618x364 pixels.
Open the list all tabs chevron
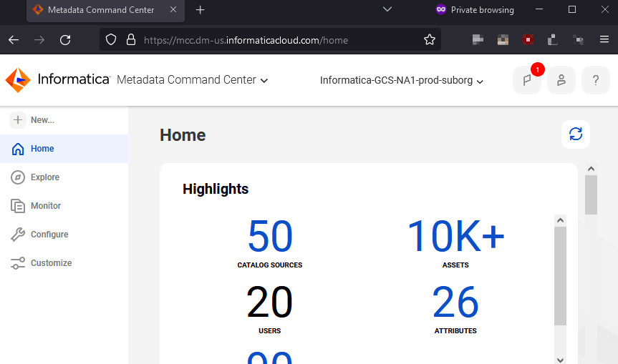(387, 9)
